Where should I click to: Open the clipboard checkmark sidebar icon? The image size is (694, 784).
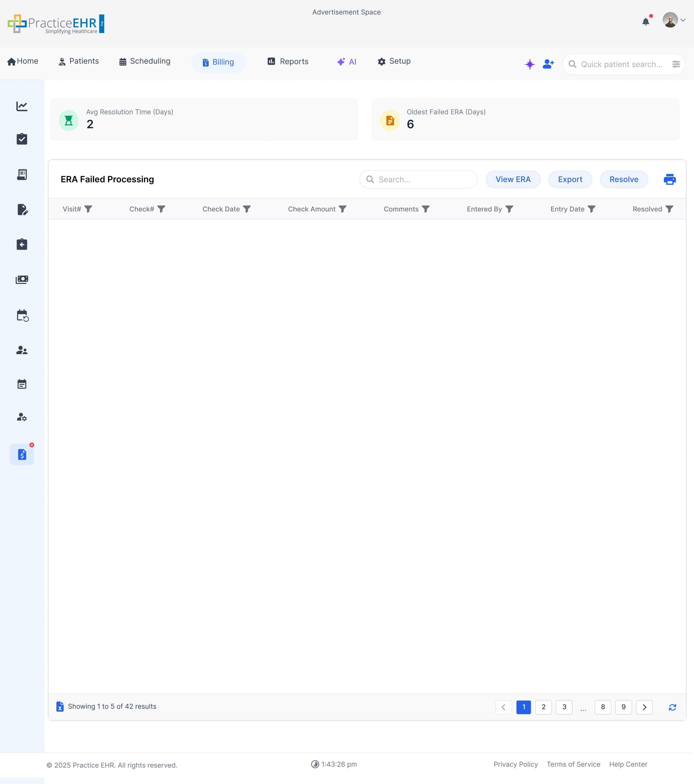point(22,139)
